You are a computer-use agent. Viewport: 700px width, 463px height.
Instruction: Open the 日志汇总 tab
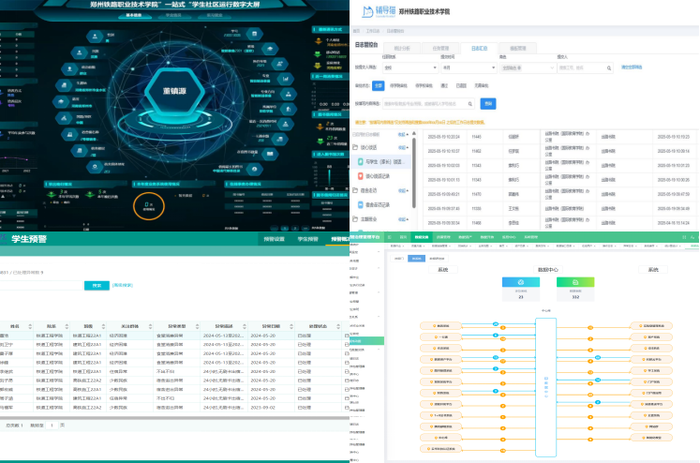479,47
